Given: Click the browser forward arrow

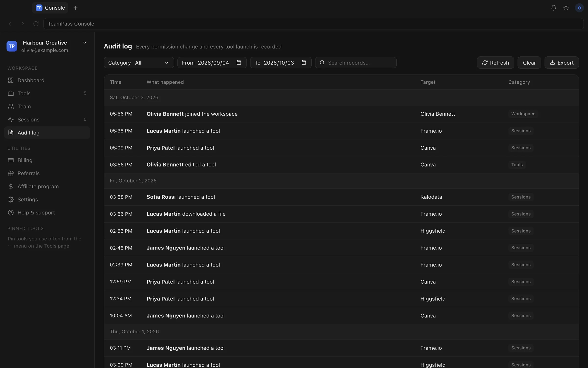Looking at the screenshot, I should [x=23, y=24].
